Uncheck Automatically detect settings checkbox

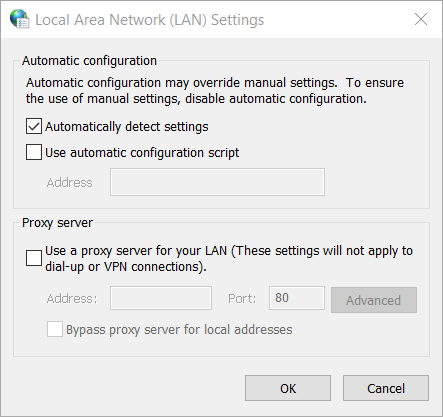click(34, 126)
